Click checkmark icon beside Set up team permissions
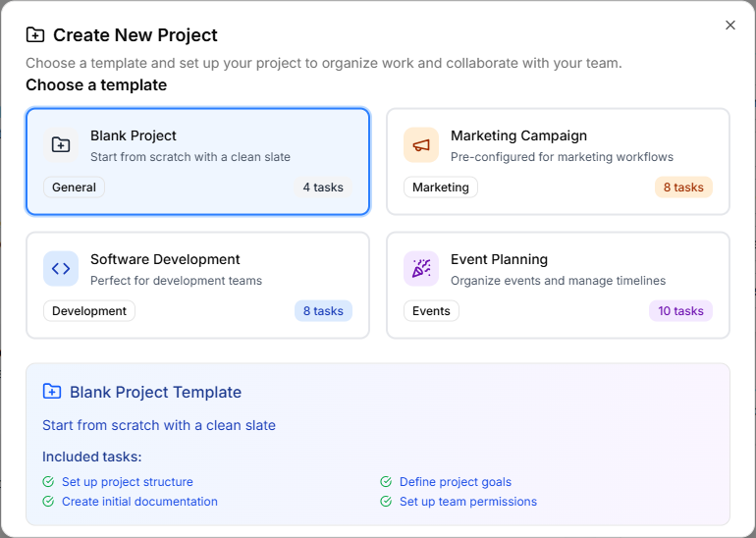 coord(386,502)
